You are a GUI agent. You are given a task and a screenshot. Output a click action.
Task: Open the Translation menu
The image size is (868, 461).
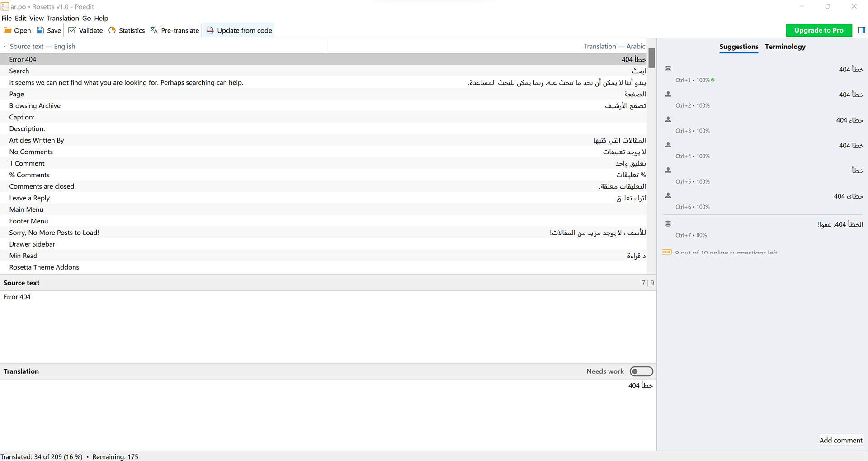63,18
